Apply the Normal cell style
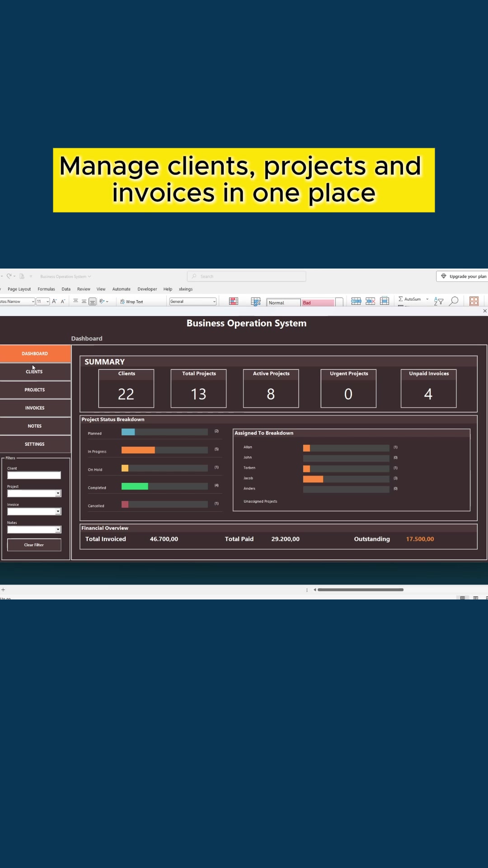 283,303
